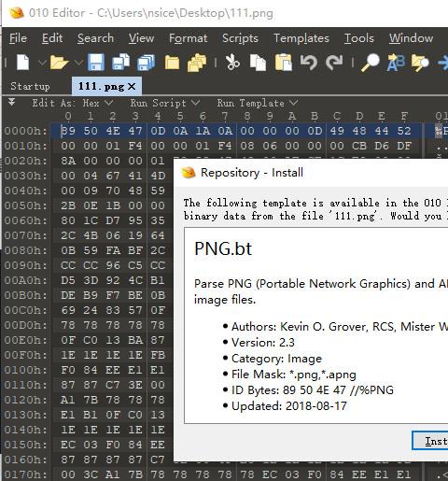Viewport: 448px width, 481px height.
Task: Click hex byte 89 at offset 0000h
Action: point(68,131)
